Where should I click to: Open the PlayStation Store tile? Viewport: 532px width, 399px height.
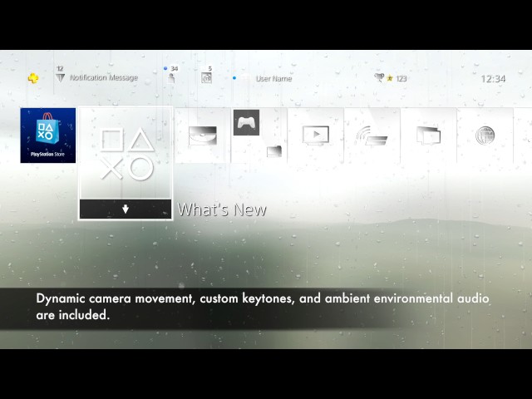coord(48,135)
